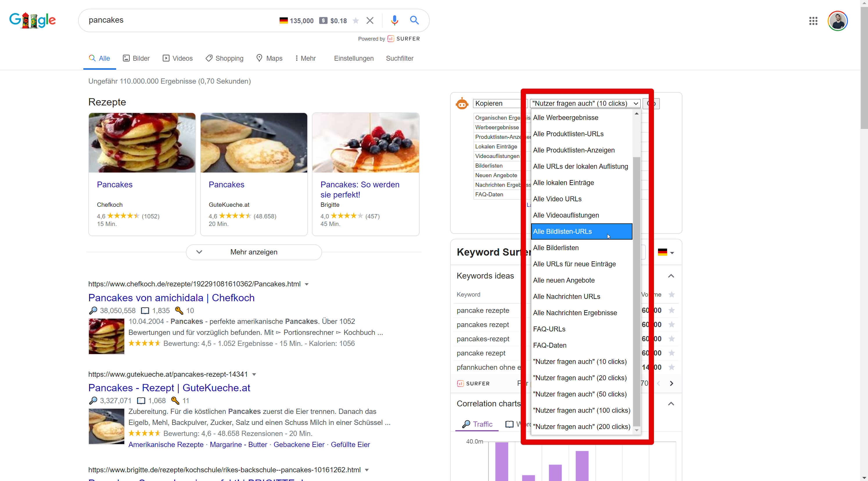
Task: Open the German flag country dropdown
Action: (x=666, y=252)
